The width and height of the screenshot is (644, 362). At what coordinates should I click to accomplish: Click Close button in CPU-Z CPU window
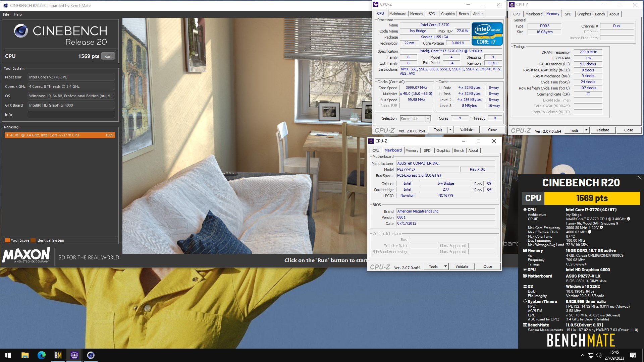click(492, 130)
